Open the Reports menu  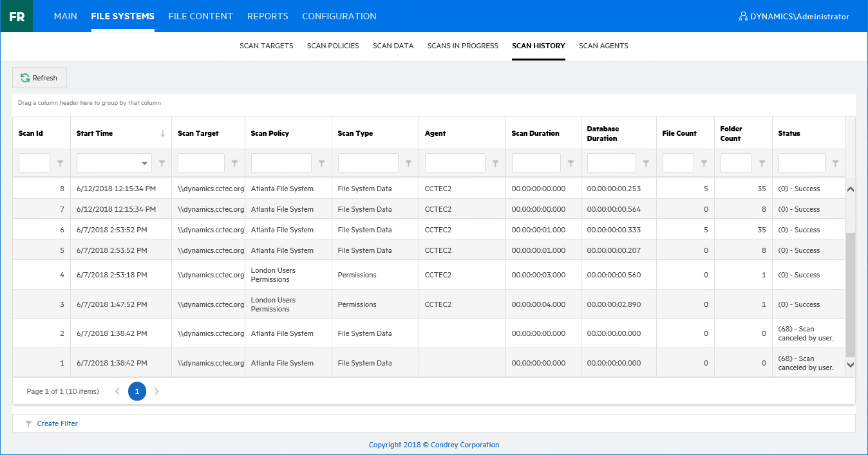[267, 16]
